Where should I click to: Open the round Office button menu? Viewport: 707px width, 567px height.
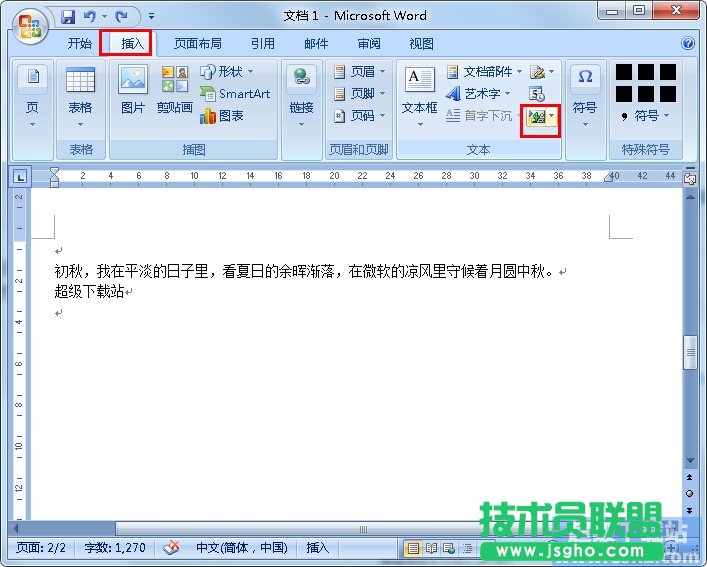tap(30, 26)
